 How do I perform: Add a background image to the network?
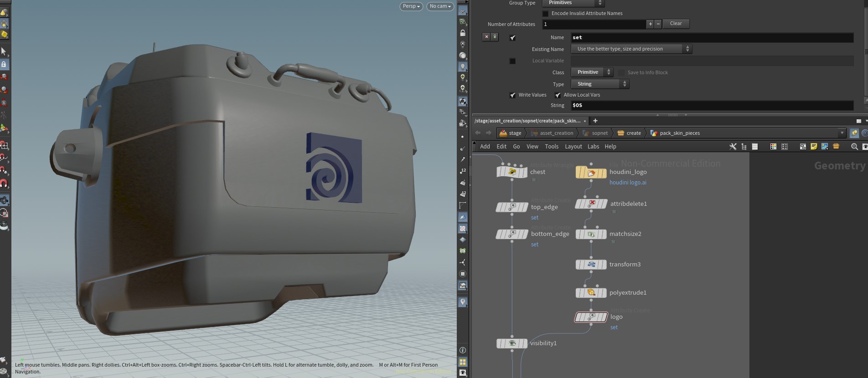pyautogui.click(x=825, y=147)
